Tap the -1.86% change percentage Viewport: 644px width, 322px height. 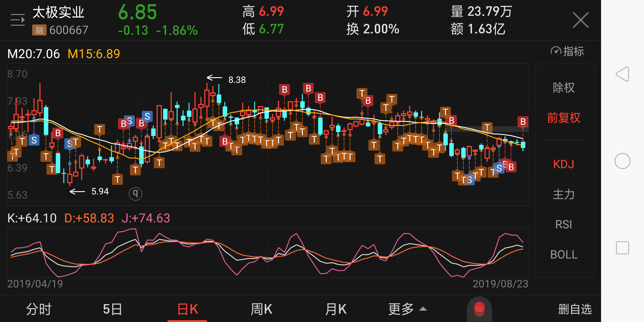[177, 30]
